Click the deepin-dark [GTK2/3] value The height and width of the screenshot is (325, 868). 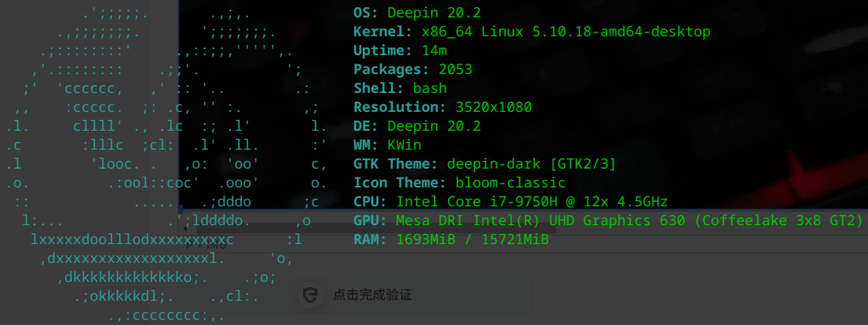(x=532, y=164)
